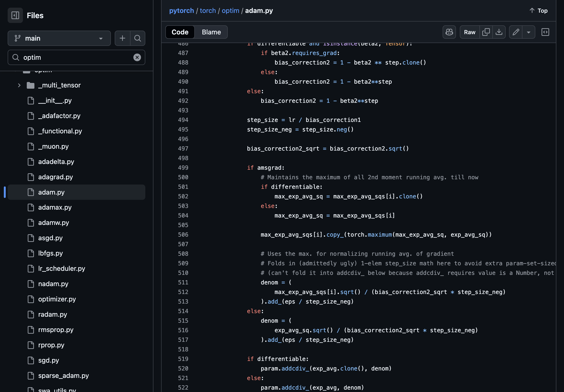Select the Code view tab
The image size is (564, 392).
coord(180,32)
